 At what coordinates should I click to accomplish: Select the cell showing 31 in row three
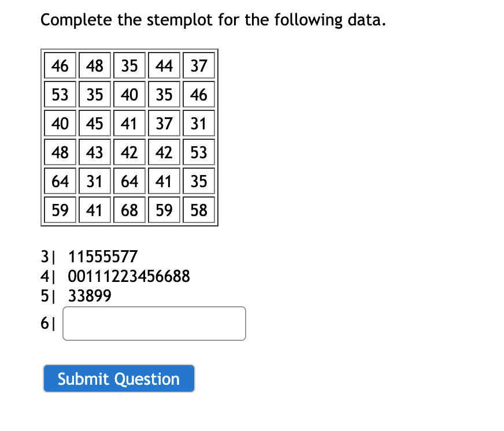pos(199,123)
